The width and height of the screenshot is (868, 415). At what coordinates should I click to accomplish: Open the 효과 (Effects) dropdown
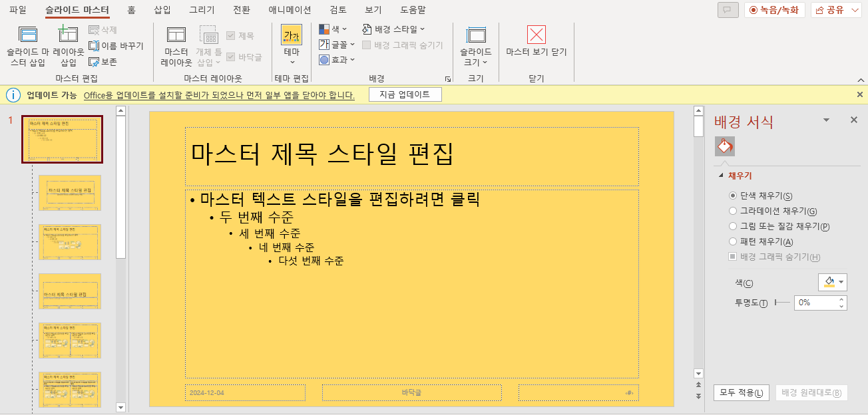pos(337,60)
